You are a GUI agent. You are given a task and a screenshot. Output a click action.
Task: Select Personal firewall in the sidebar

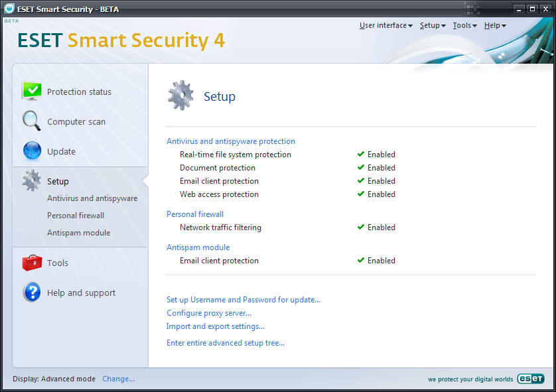tap(76, 216)
